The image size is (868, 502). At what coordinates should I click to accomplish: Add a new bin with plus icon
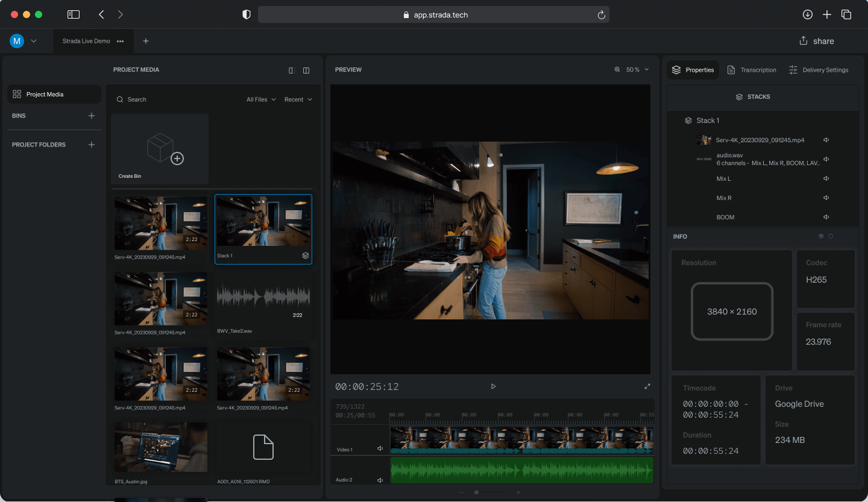[x=92, y=116]
